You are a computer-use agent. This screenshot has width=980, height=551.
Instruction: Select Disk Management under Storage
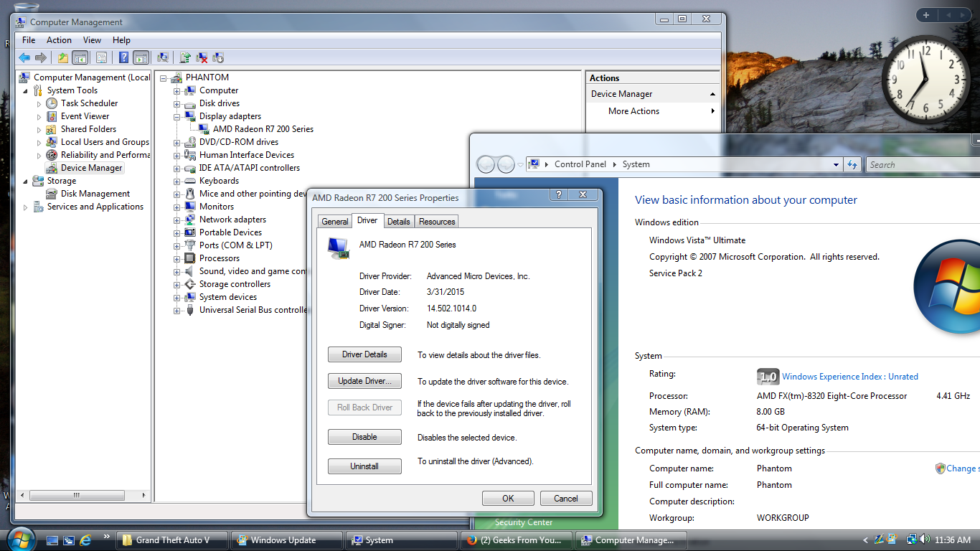(x=95, y=194)
